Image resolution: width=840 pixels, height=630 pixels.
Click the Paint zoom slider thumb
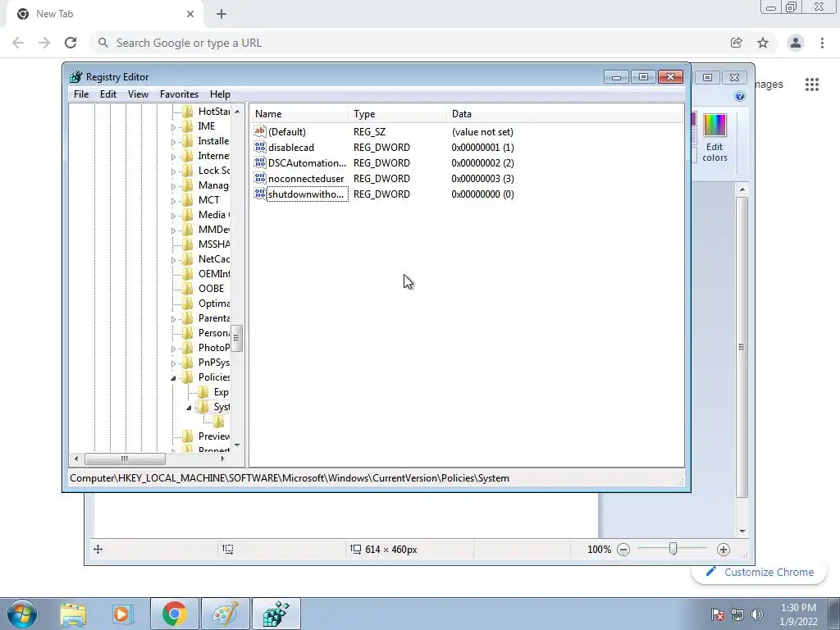[x=673, y=549]
